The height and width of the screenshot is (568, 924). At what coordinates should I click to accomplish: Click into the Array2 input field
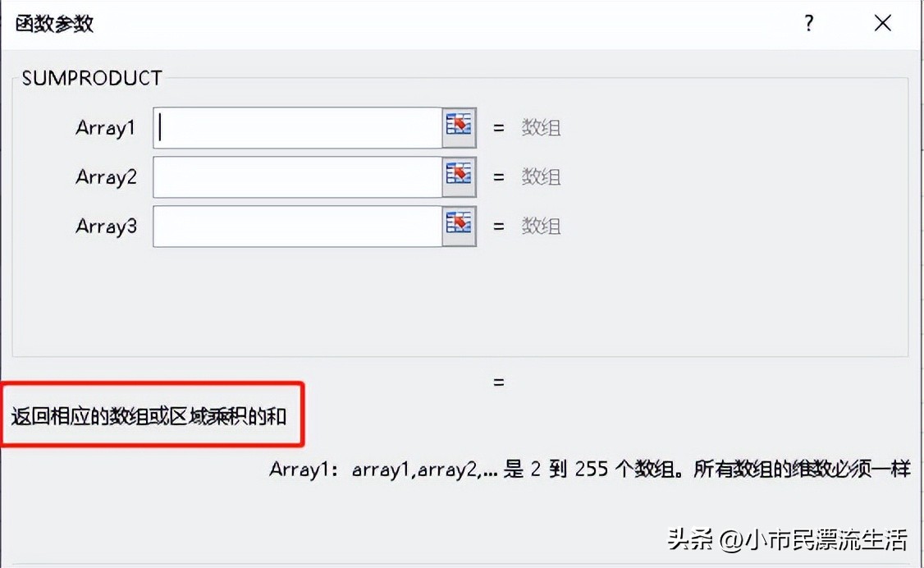(x=298, y=176)
